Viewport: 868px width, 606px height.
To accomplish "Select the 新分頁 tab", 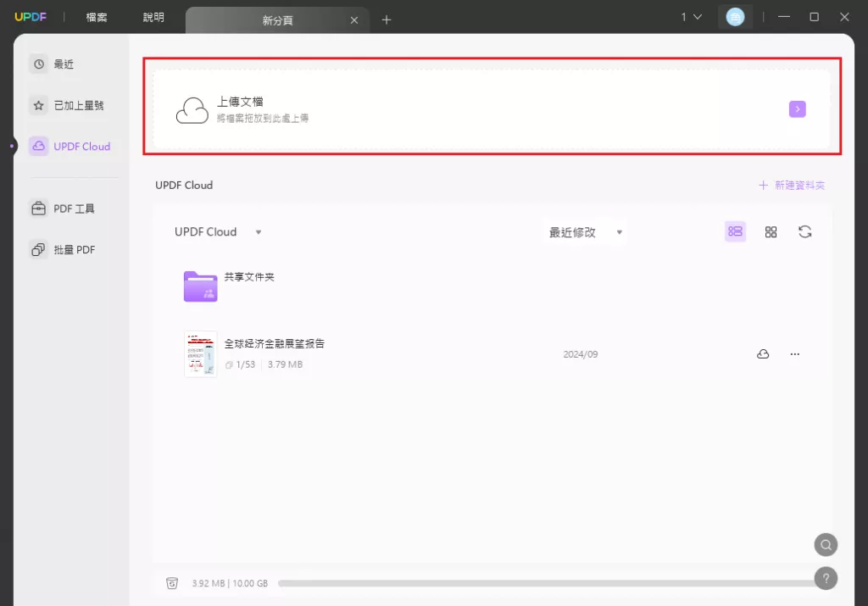I will click(x=277, y=20).
